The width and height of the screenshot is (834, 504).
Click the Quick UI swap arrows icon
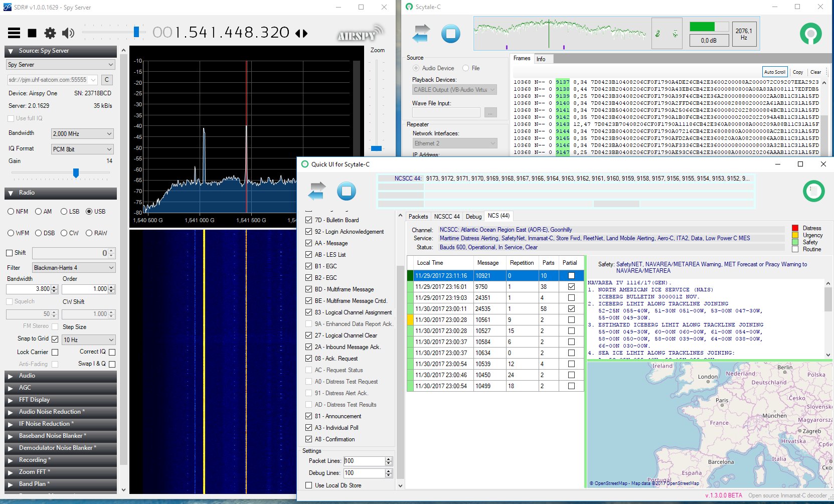point(317,191)
